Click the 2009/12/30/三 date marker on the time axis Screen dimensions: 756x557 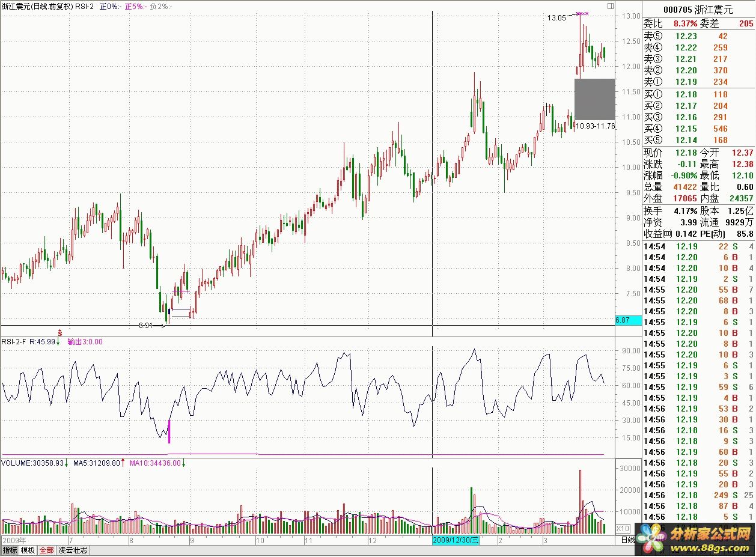456,540
